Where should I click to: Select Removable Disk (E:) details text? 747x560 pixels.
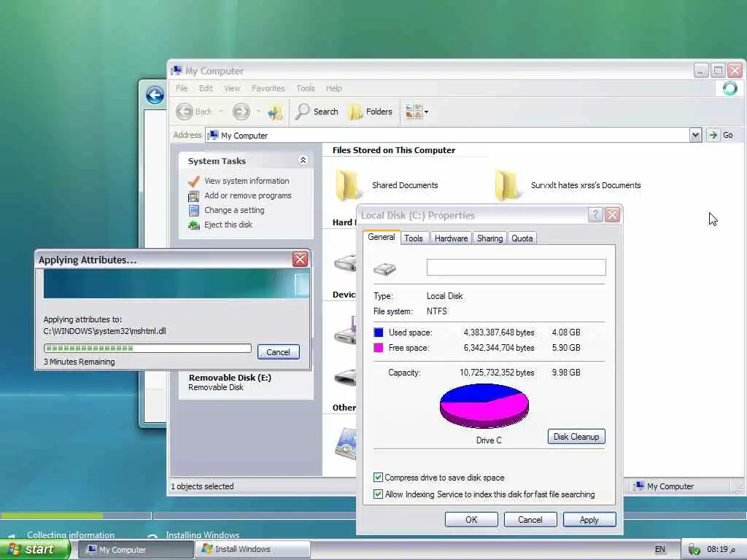click(x=230, y=382)
